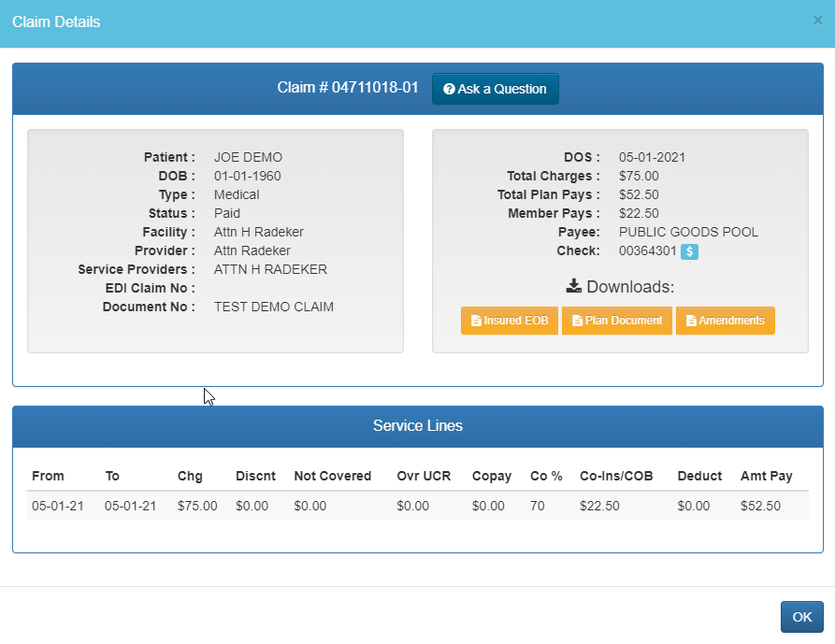Click Payee value PUBLIC GOODS POOL
835x644 pixels.
click(x=688, y=232)
